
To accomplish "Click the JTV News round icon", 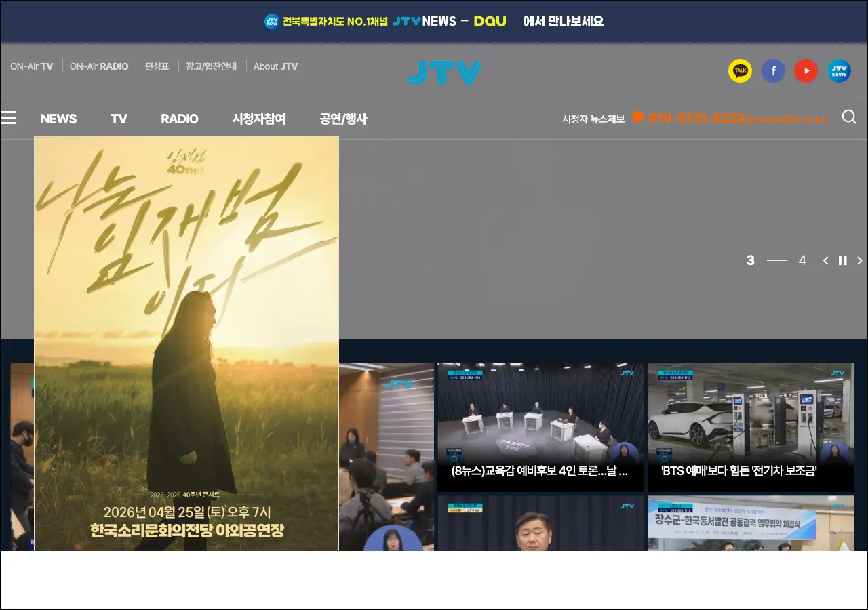I will coord(839,70).
